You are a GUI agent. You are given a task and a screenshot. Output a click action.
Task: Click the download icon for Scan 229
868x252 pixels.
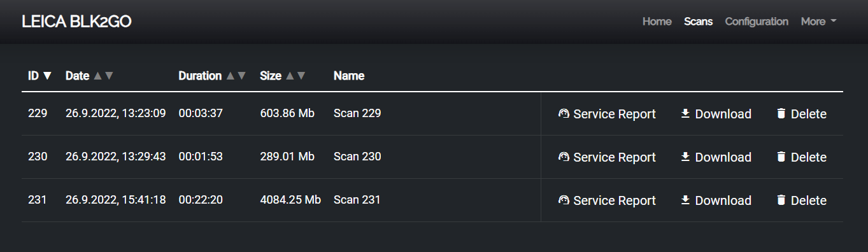(x=685, y=113)
